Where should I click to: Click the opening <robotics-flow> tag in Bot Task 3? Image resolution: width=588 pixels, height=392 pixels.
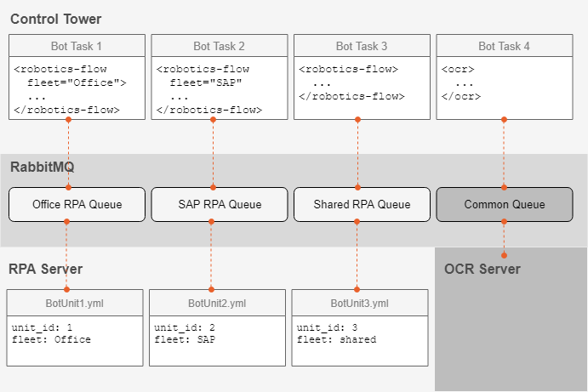click(348, 70)
